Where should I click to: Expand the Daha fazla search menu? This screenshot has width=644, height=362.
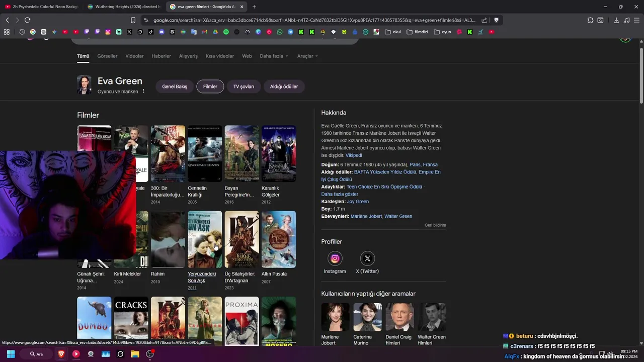coord(274,56)
